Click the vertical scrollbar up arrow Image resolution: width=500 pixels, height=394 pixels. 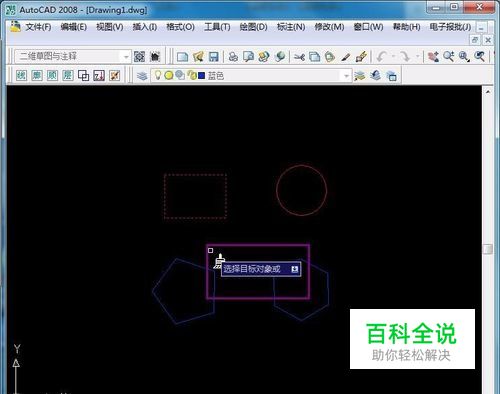click(x=488, y=92)
